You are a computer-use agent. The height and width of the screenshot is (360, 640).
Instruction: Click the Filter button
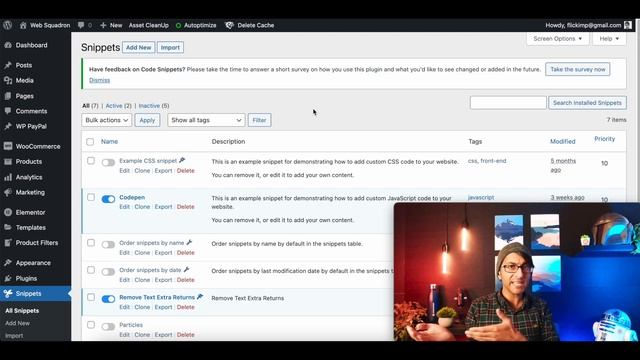point(259,120)
